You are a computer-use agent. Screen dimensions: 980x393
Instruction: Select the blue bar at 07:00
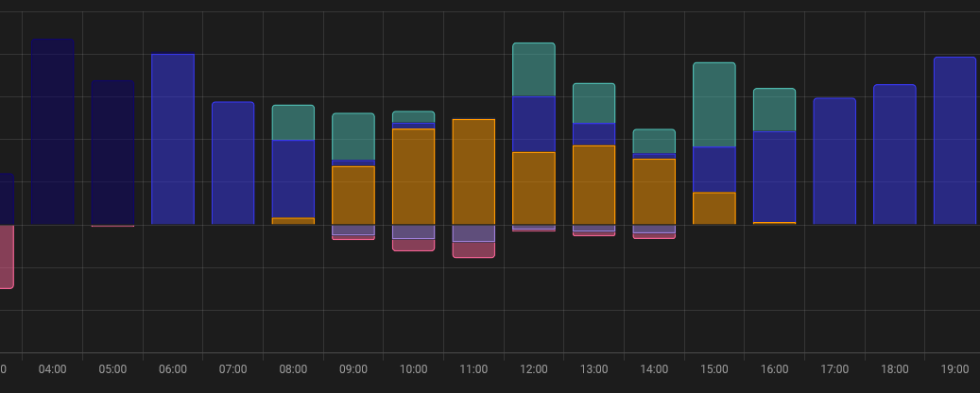[x=232, y=163]
